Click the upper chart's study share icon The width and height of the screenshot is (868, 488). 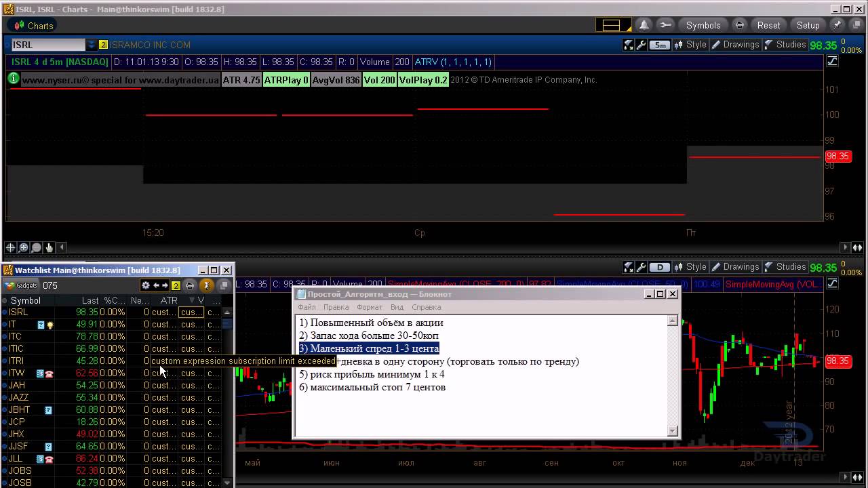click(629, 45)
